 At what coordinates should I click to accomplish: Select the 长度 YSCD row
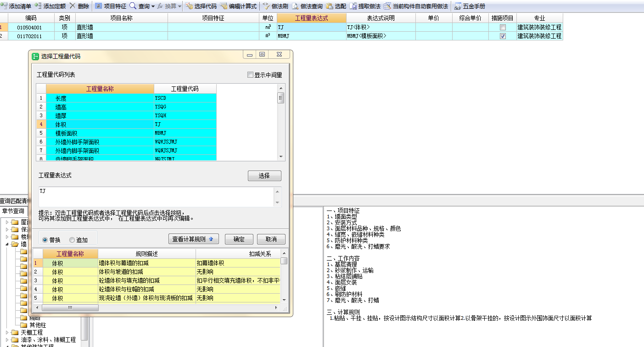tap(126, 98)
